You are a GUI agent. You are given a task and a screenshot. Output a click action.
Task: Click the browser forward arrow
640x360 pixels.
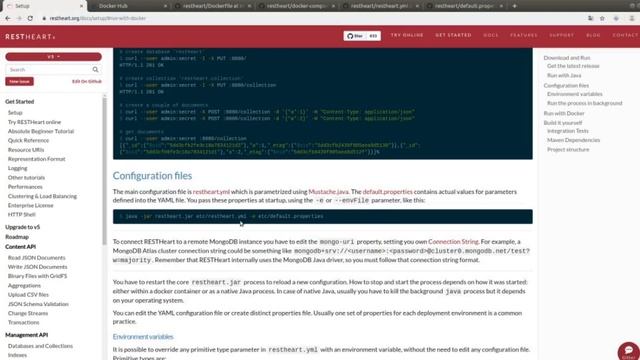(x=19, y=18)
